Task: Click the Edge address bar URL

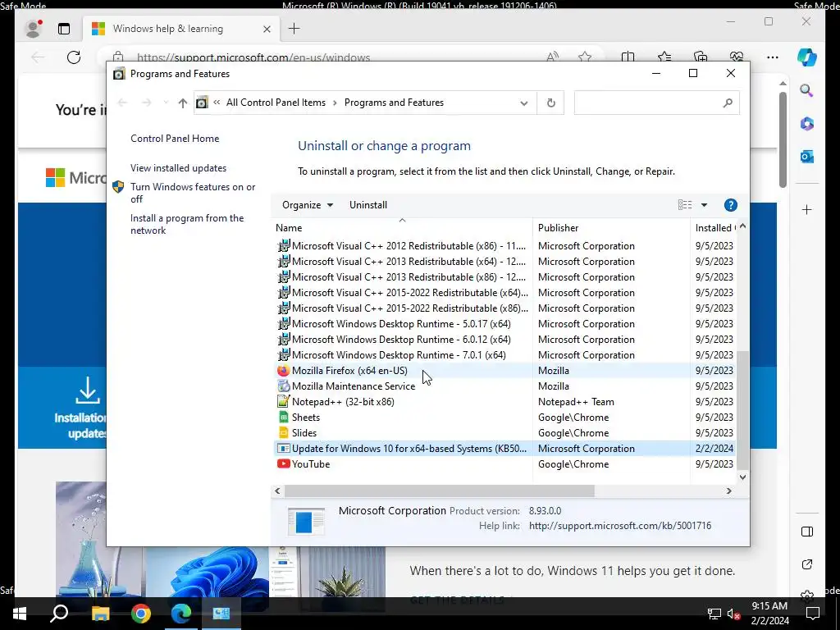Action: [x=253, y=57]
